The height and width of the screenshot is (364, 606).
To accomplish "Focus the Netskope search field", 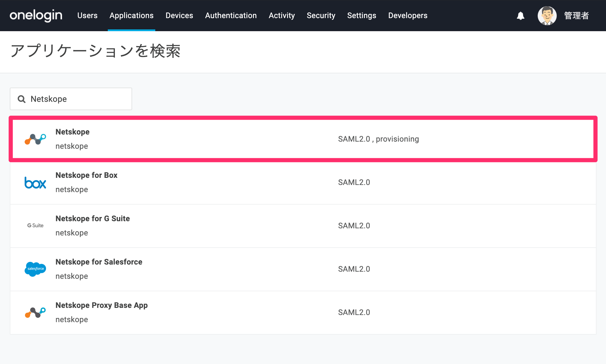I will [71, 99].
